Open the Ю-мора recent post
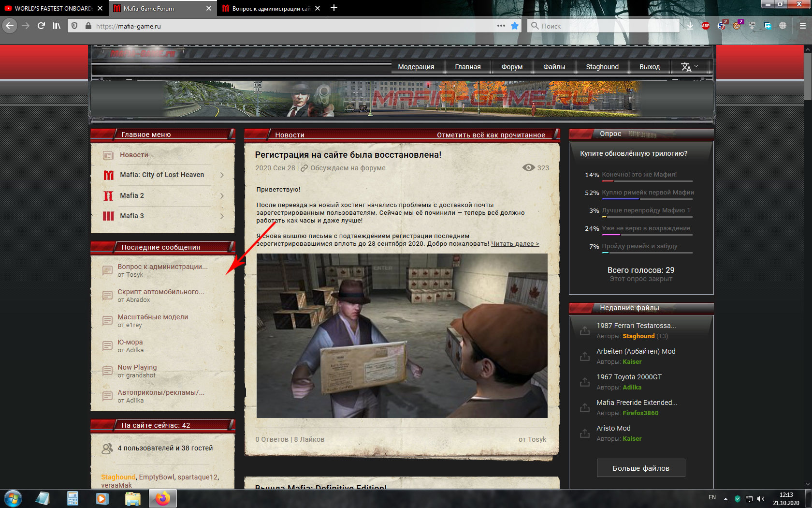 [x=130, y=342]
